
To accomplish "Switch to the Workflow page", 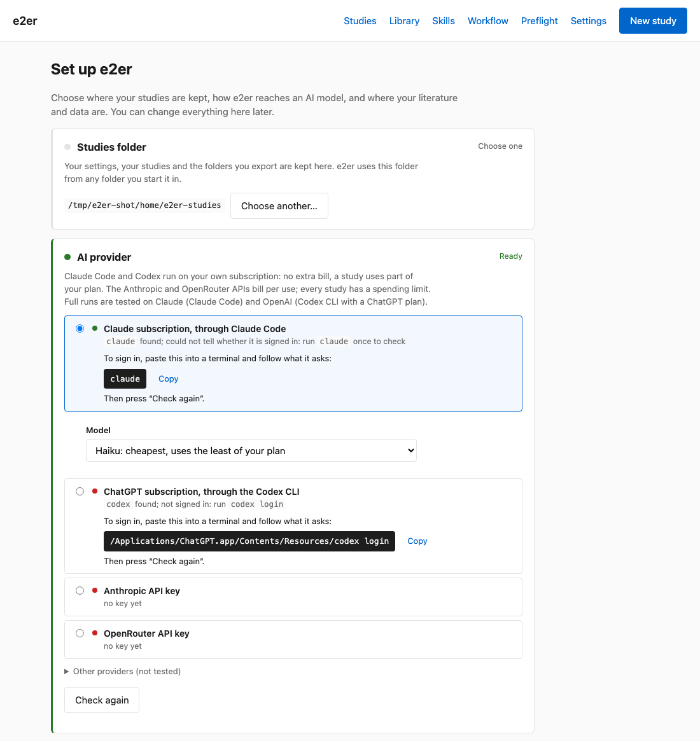I will pyautogui.click(x=488, y=21).
